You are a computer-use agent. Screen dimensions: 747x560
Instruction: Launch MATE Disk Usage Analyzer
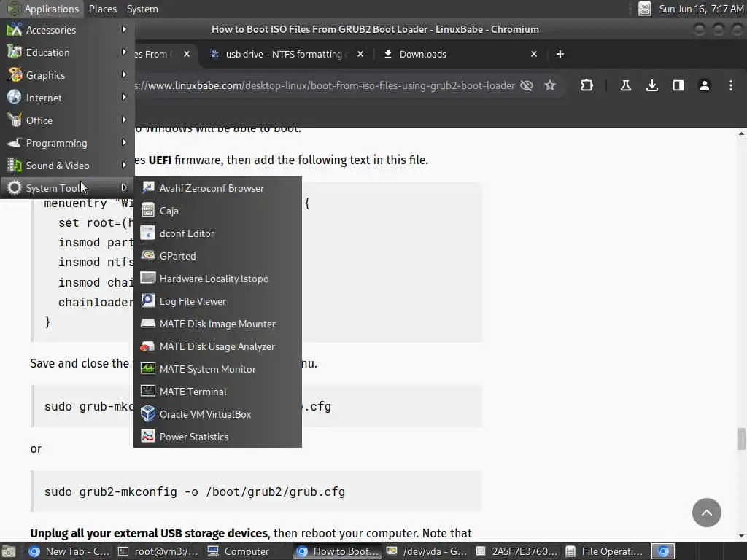click(x=217, y=346)
